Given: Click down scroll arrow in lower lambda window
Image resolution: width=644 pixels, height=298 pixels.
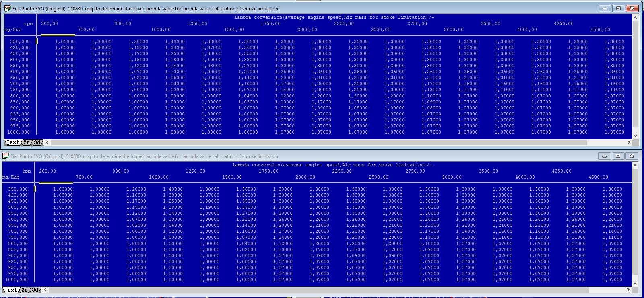Looking at the screenshot, I should coord(636,136).
